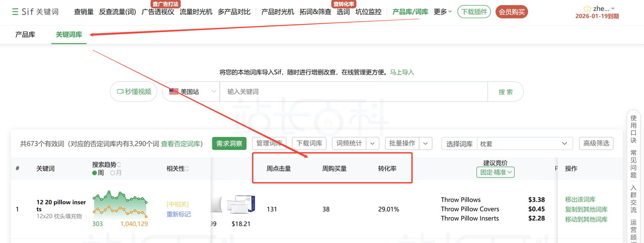644x243 pixels.
Task: Open 反查流量(词) in top navigation
Action: [x=118, y=12]
